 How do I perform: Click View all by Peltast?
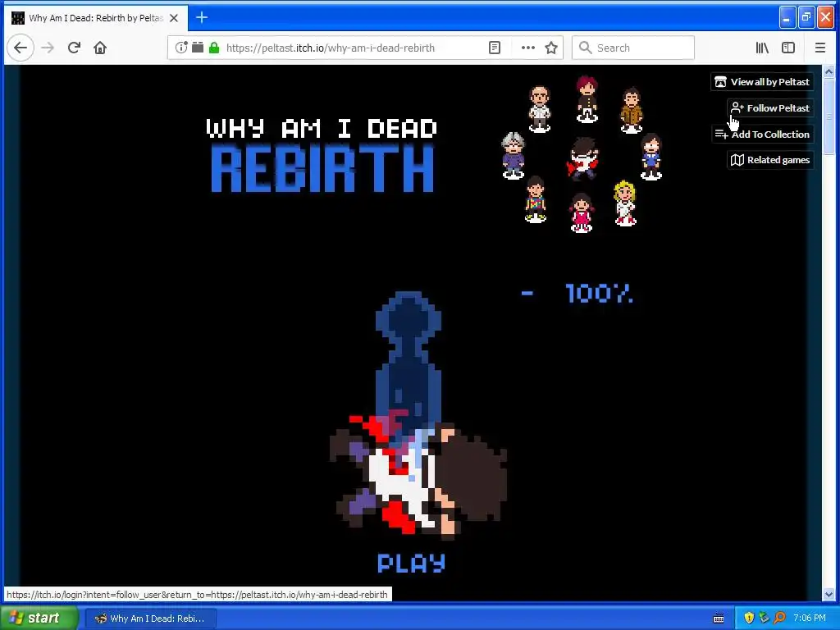coord(762,82)
